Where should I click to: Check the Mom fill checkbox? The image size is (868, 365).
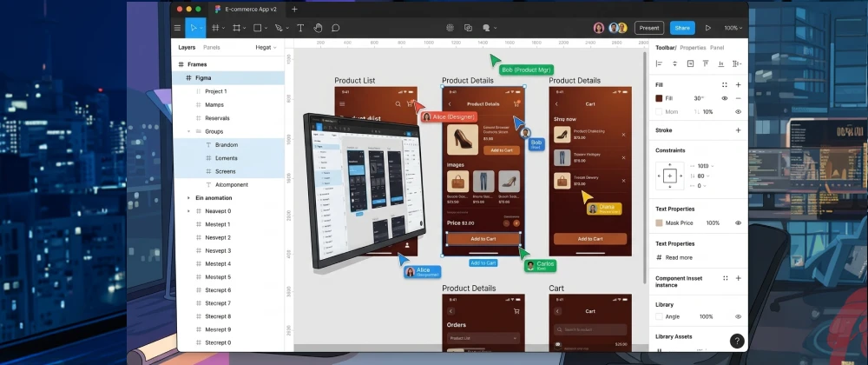tap(659, 112)
